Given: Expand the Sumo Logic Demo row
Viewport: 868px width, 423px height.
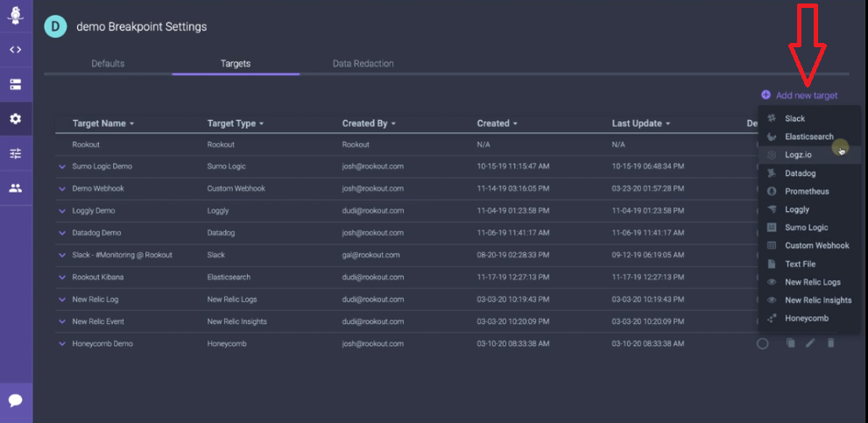Looking at the screenshot, I should 62,166.
